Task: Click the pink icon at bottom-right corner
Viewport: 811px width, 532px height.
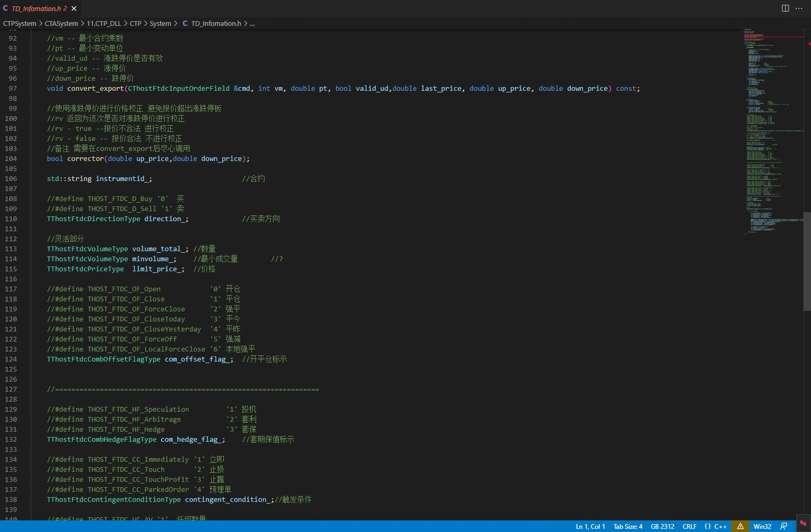Action: click(803, 523)
